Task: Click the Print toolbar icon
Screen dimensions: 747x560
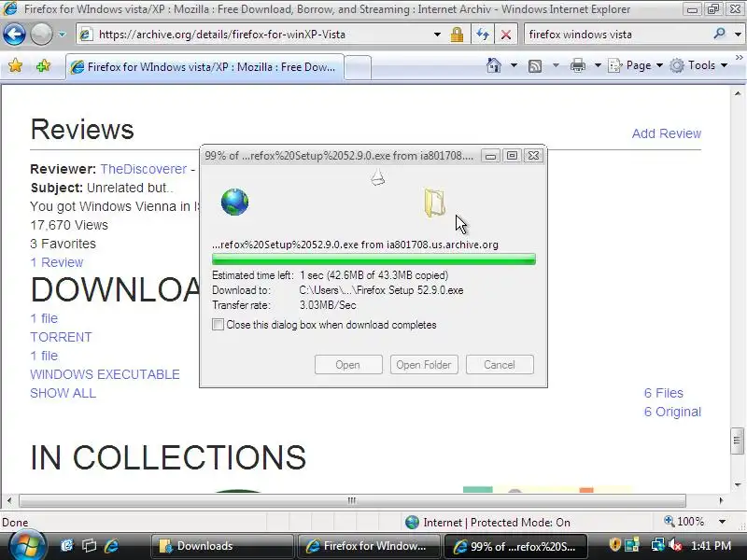Action: (577, 65)
